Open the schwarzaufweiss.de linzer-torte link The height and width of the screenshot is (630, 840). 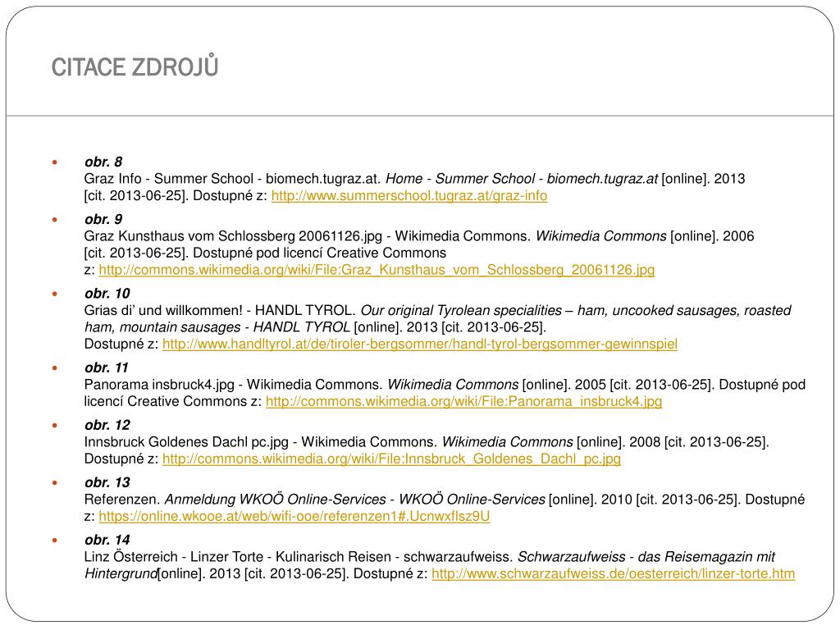pos(613,573)
